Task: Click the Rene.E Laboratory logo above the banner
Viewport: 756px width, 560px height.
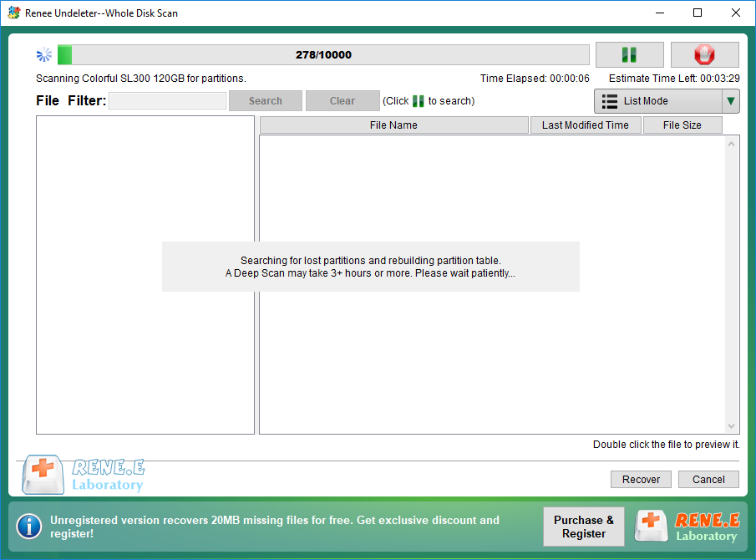Action: click(84, 475)
